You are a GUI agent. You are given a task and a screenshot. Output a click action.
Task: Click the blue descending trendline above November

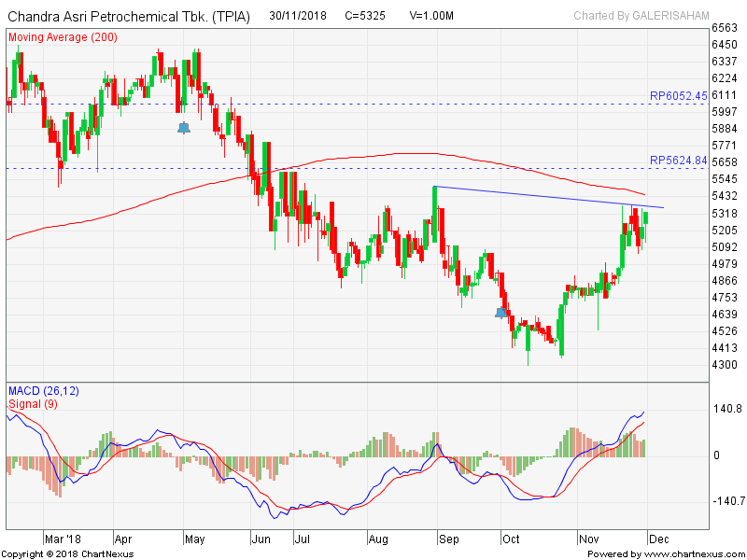tap(548, 197)
